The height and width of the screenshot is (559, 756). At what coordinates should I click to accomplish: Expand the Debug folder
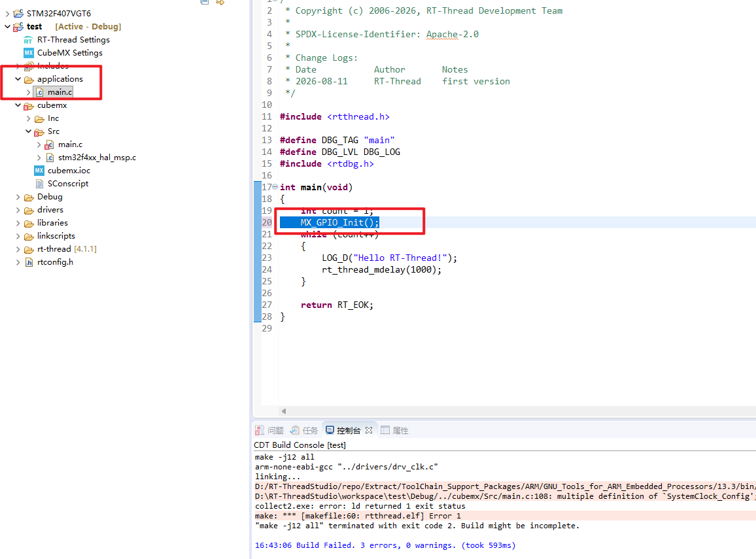click(x=18, y=197)
